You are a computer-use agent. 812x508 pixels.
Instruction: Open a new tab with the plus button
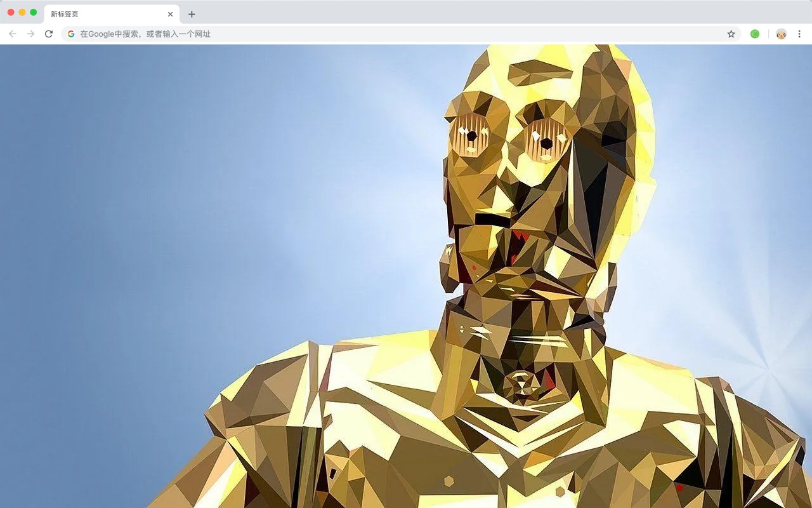pyautogui.click(x=192, y=14)
